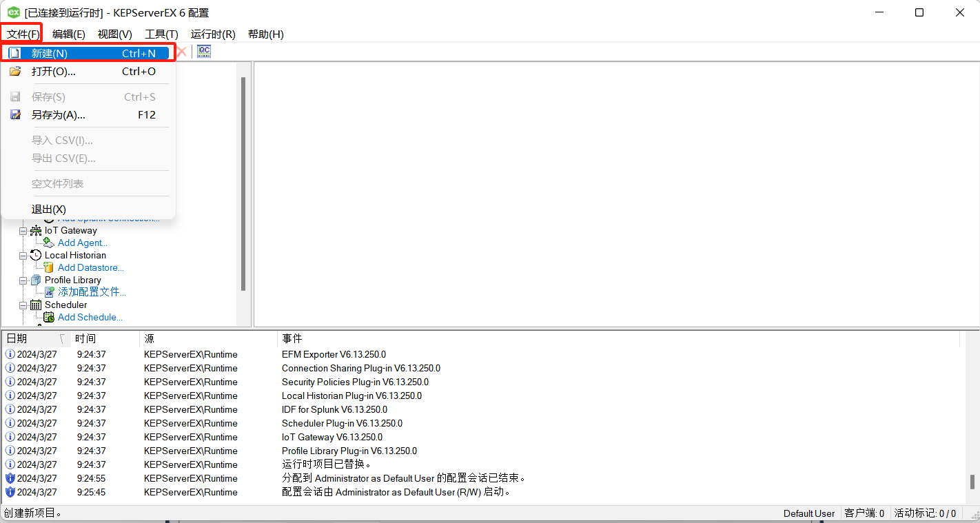Click the project tree vertical scrollbar

point(243,184)
